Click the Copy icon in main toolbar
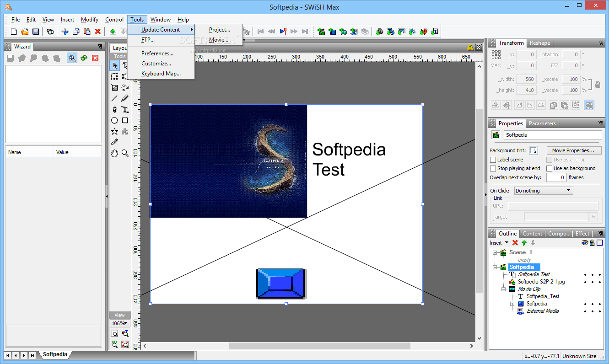Image resolution: width=609 pixels, height=364 pixels. coord(76,32)
